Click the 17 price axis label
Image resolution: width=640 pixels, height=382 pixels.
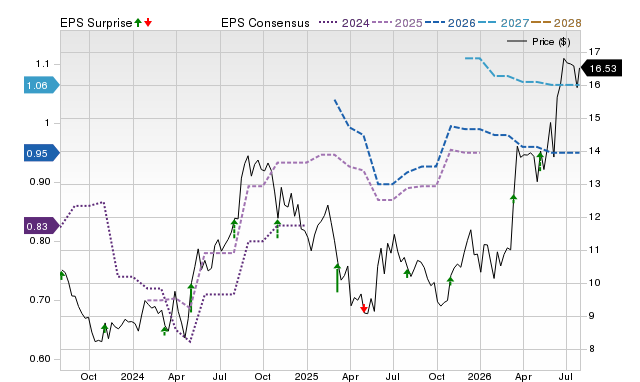[594, 52]
